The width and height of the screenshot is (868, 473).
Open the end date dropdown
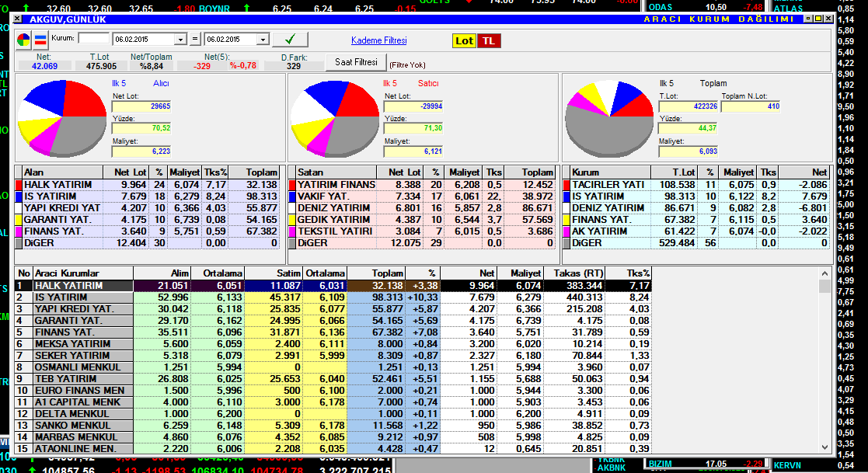[x=263, y=39]
